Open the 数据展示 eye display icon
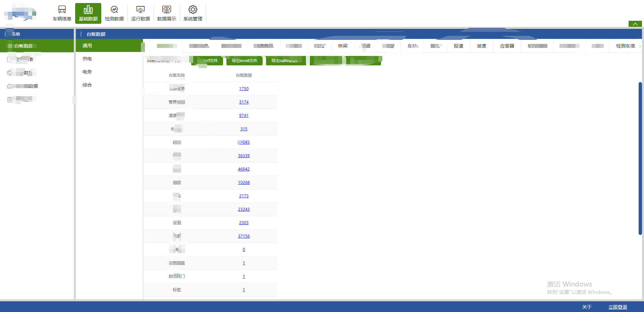 point(167,9)
